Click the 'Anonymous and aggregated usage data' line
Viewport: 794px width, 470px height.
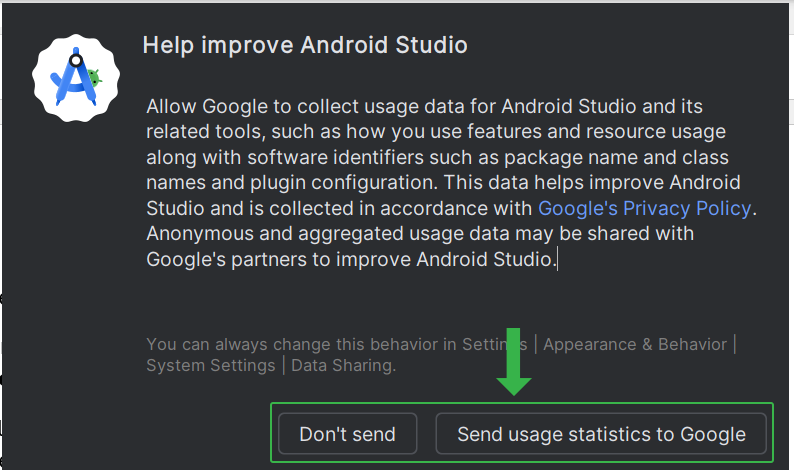tap(420, 233)
